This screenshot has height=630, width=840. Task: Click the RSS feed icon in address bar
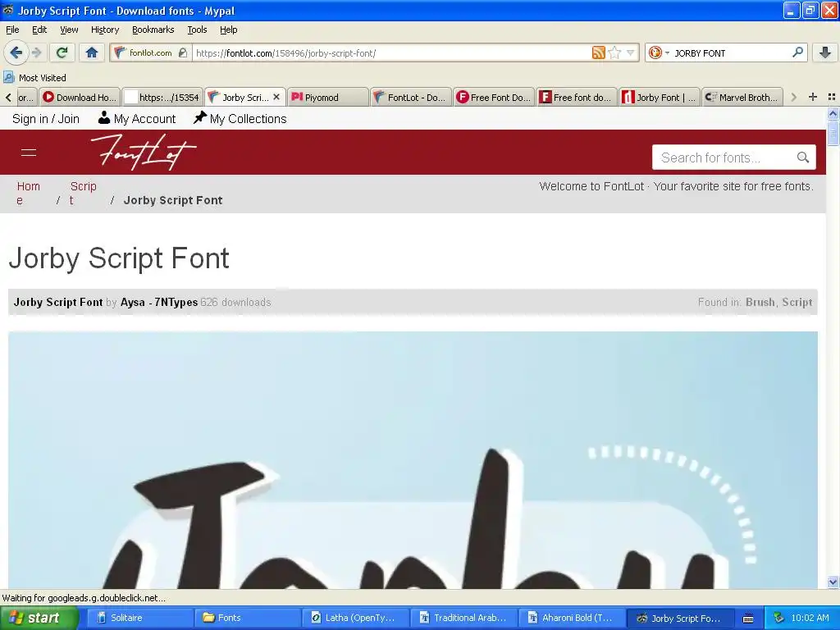point(598,52)
